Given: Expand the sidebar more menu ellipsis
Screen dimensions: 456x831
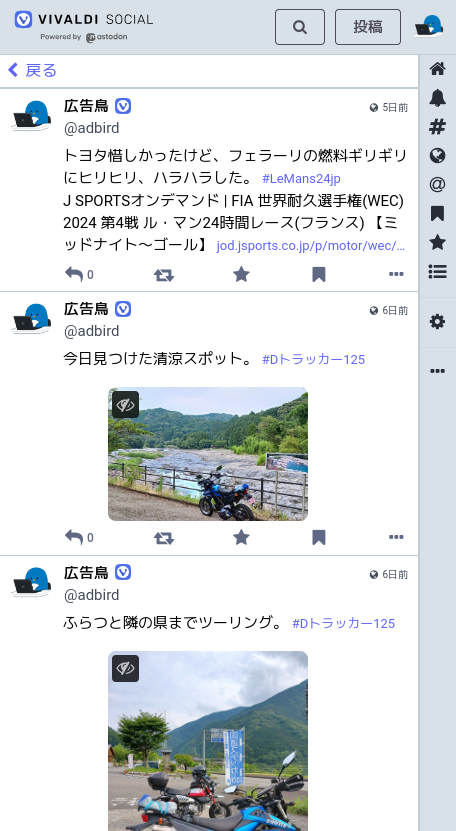Looking at the screenshot, I should click(437, 371).
